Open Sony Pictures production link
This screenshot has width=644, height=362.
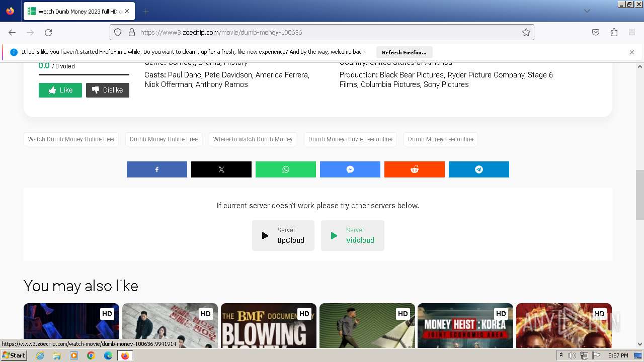click(446, 84)
